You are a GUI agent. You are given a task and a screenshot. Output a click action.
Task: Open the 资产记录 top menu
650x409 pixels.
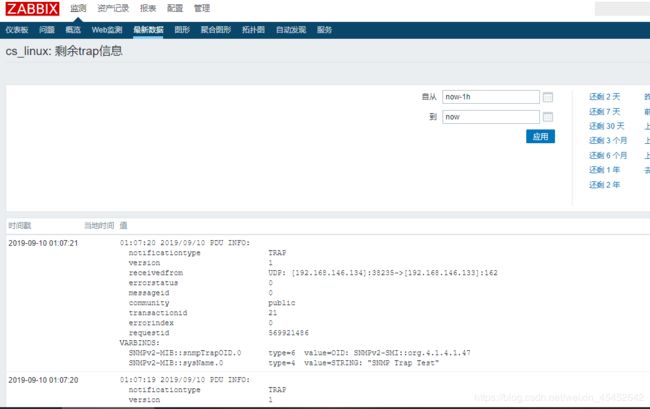[x=113, y=8]
